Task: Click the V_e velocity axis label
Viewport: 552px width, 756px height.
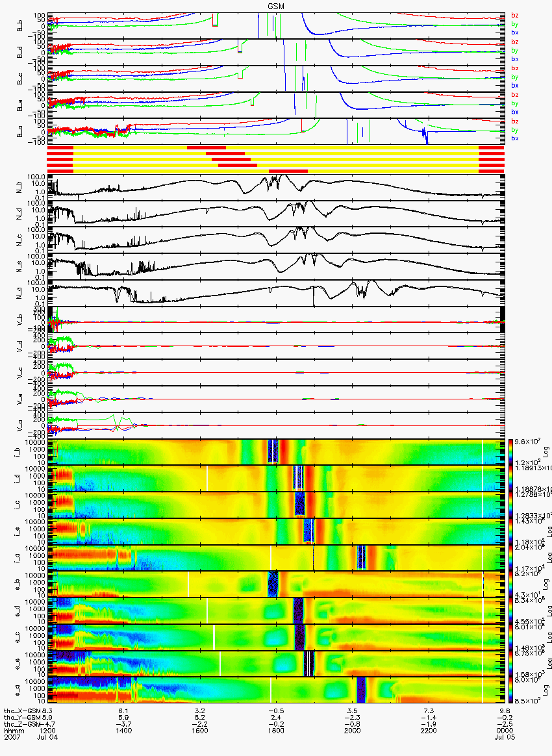Action: tap(20, 399)
